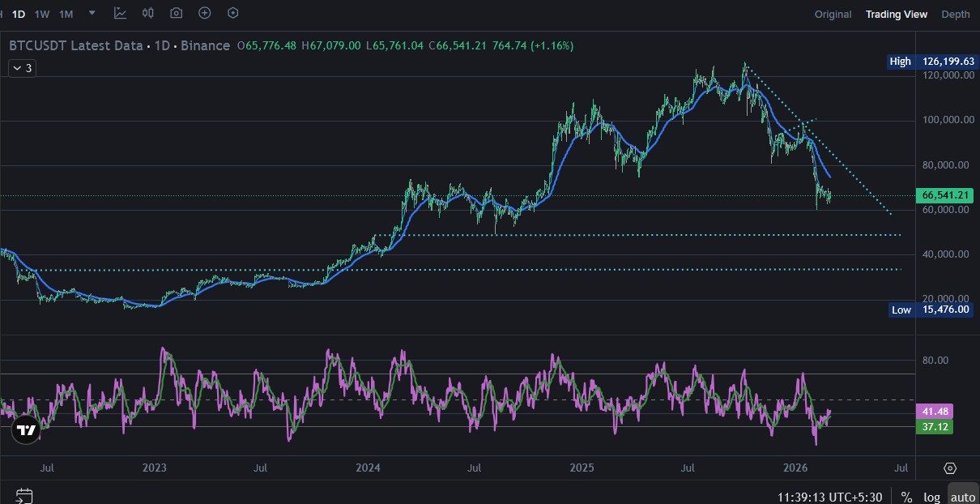The height and width of the screenshot is (504, 980).
Task: Click the TradingView logo watermark button
Action: click(x=26, y=429)
